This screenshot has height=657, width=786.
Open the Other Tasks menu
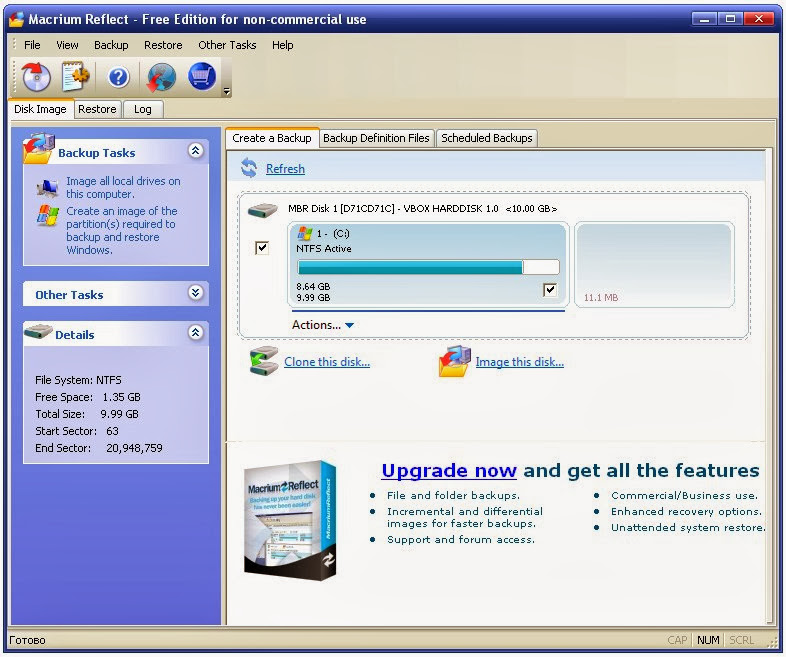227,45
